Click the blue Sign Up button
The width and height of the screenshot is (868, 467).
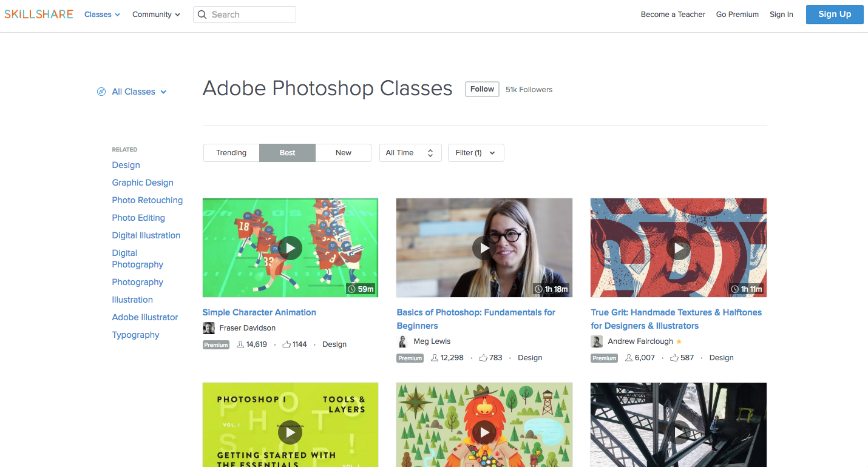coord(835,15)
